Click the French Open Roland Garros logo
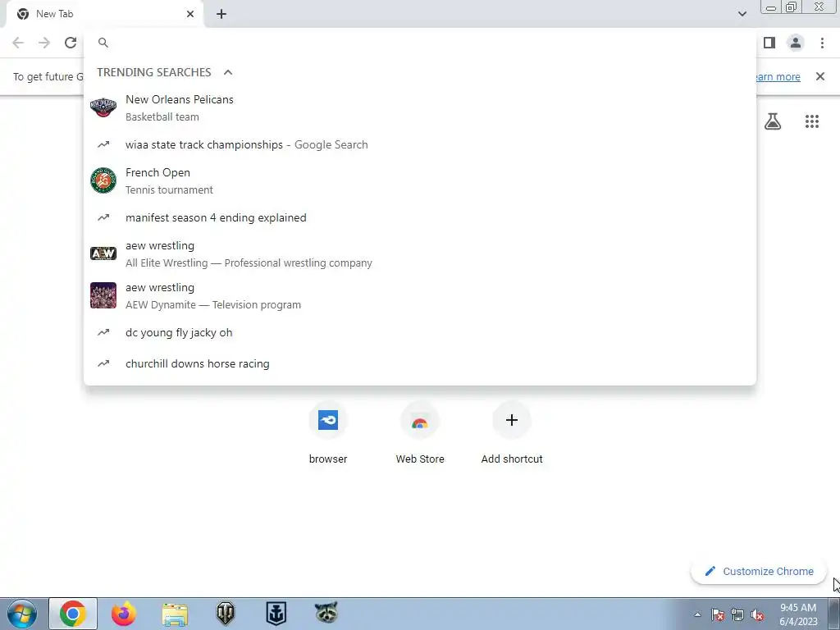 103,180
